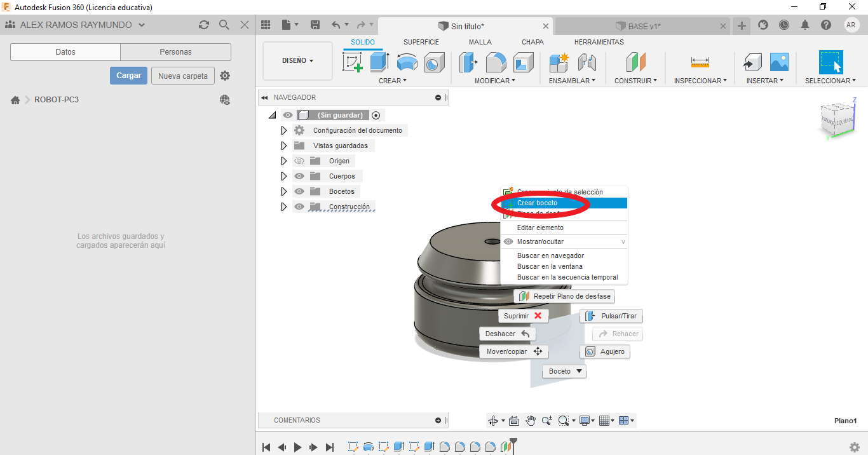The width and height of the screenshot is (868, 455).
Task: Collapse the (Sin guardar) root node
Action: coord(273,115)
